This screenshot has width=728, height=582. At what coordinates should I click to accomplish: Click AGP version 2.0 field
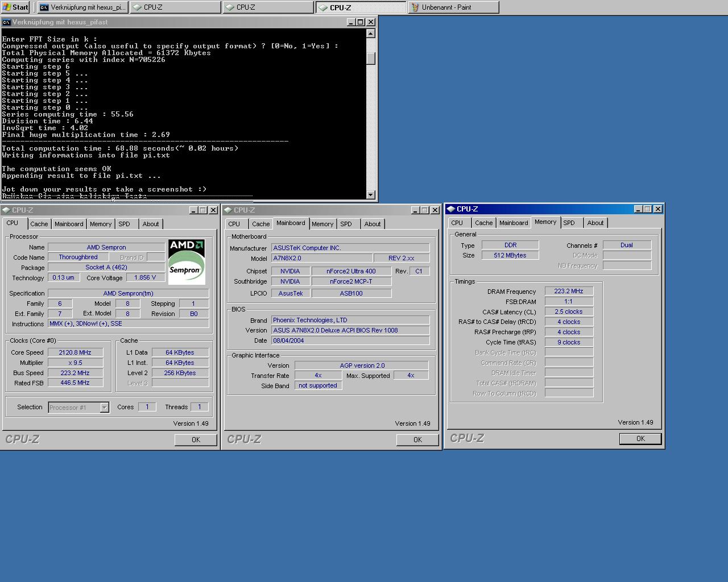pyautogui.click(x=362, y=365)
